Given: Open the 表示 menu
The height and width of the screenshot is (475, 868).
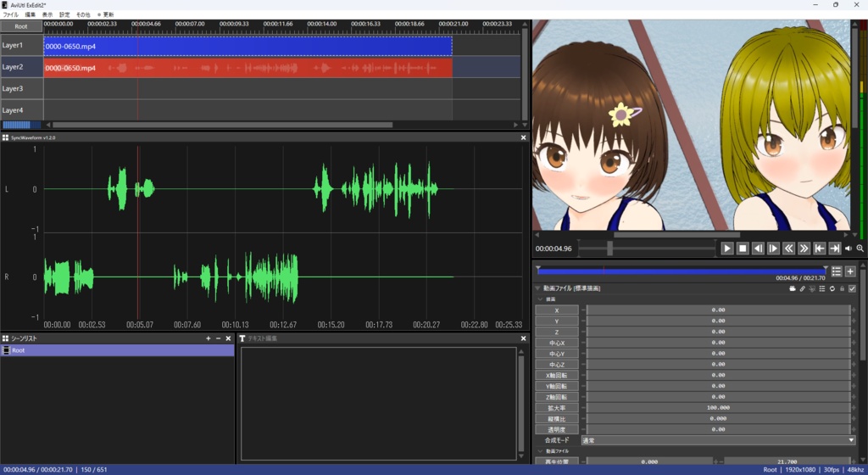Looking at the screenshot, I should click(47, 14).
